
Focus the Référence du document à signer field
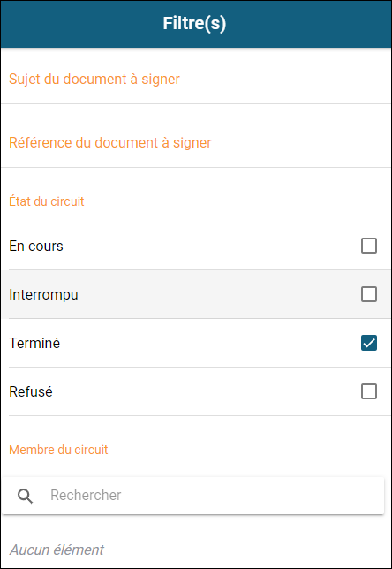196,142
